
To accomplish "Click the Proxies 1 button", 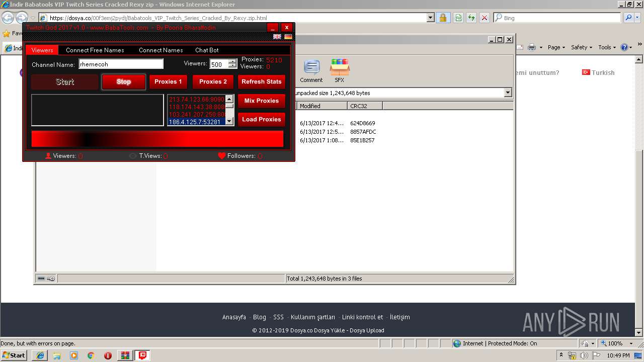I will tap(168, 81).
